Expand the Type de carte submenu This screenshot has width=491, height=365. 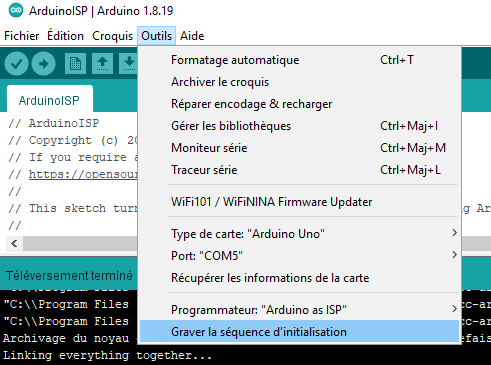299,234
